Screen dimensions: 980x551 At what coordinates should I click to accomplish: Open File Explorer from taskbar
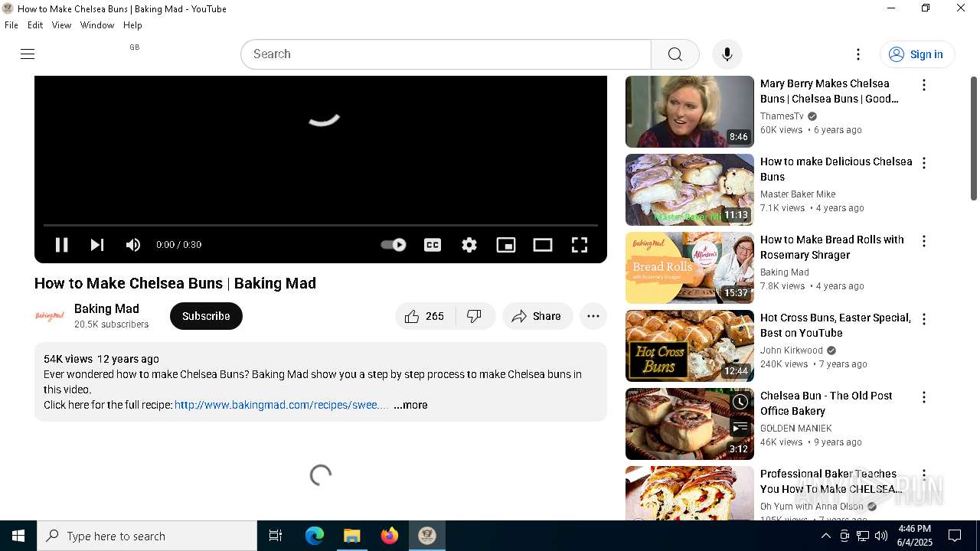(352, 536)
